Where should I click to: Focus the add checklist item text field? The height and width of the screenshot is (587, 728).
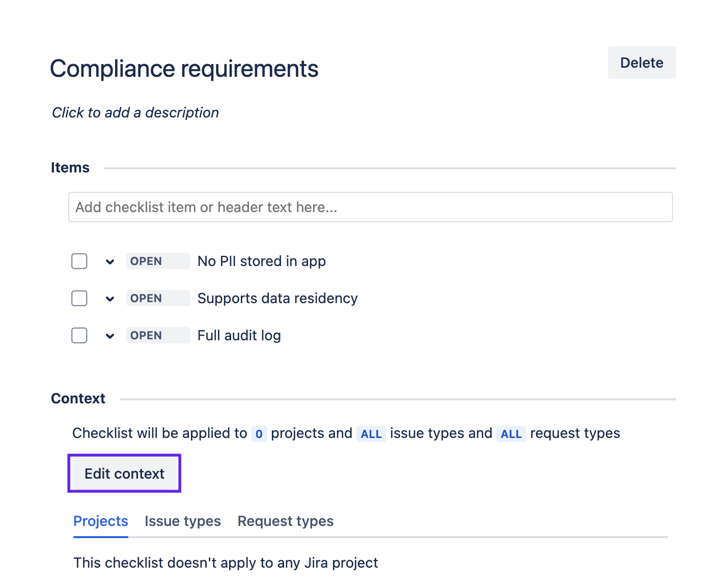(370, 207)
